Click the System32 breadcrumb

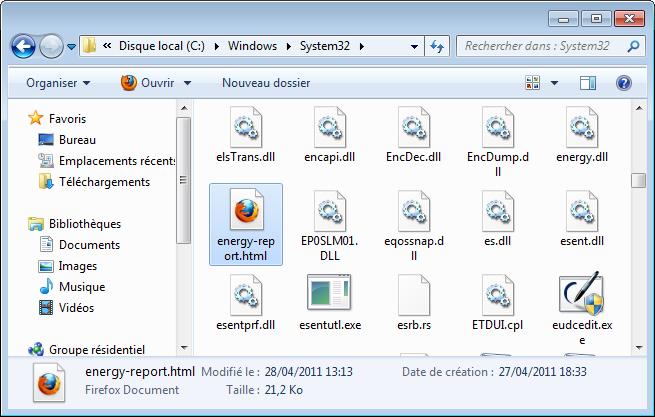pyautogui.click(x=325, y=46)
